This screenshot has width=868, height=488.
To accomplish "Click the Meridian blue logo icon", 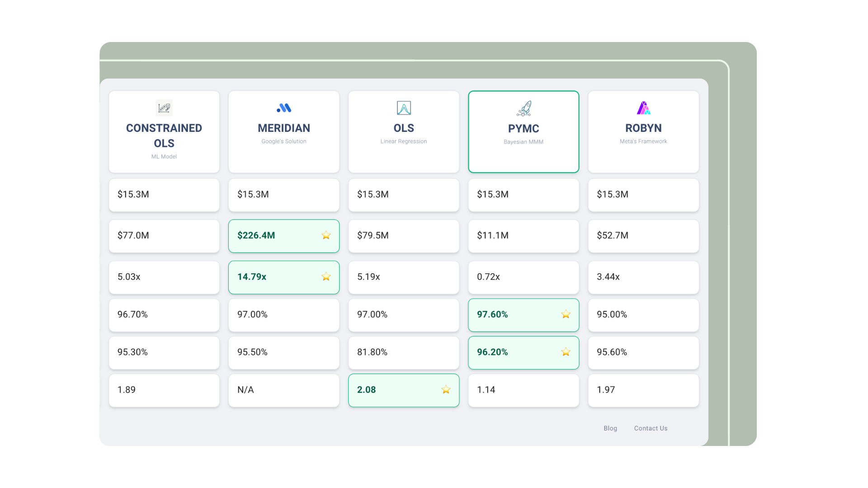I will pos(284,108).
